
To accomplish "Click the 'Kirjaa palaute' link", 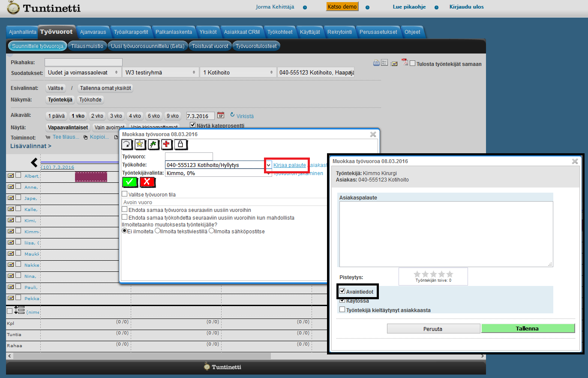I will pyautogui.click(x=290, y=165).
